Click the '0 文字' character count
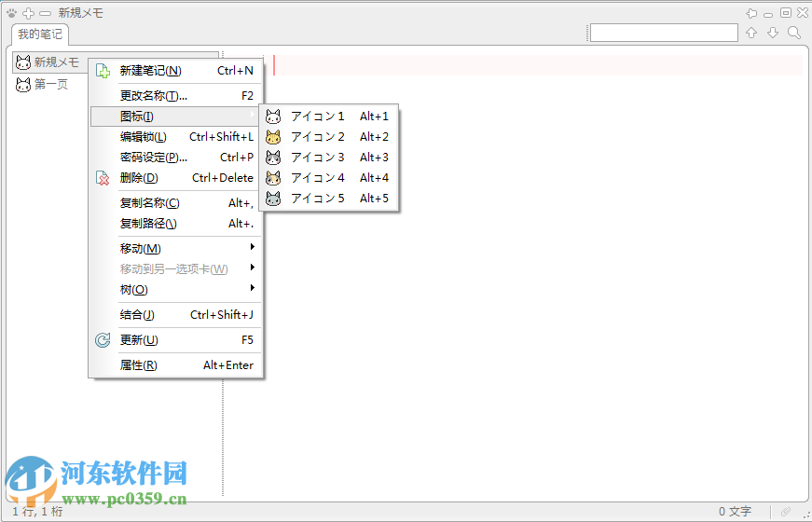812x522 pixels. [735, 512]
